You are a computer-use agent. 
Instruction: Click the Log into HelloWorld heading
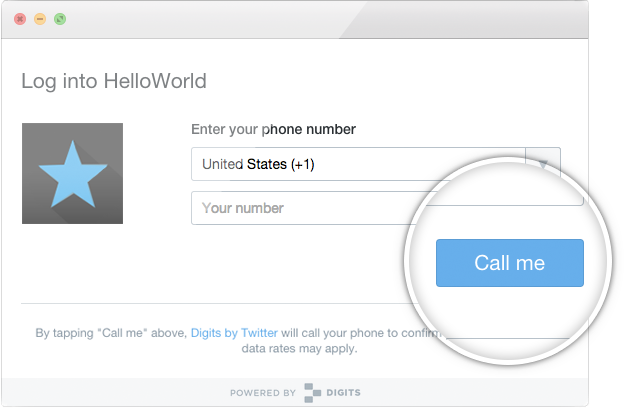114,82
